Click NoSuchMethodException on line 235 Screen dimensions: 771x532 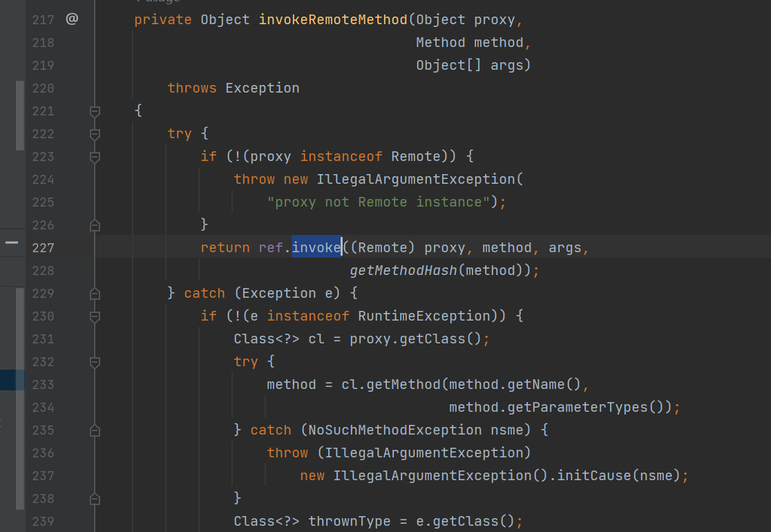pos(395,430)
